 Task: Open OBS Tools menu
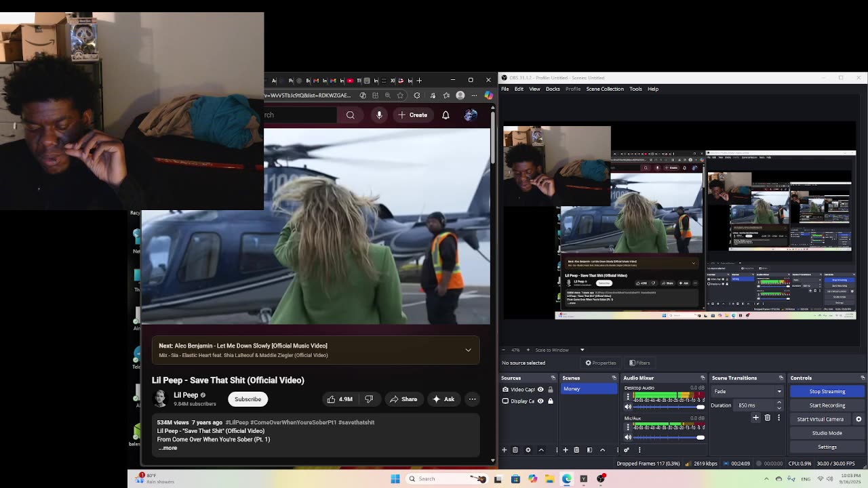635,89
